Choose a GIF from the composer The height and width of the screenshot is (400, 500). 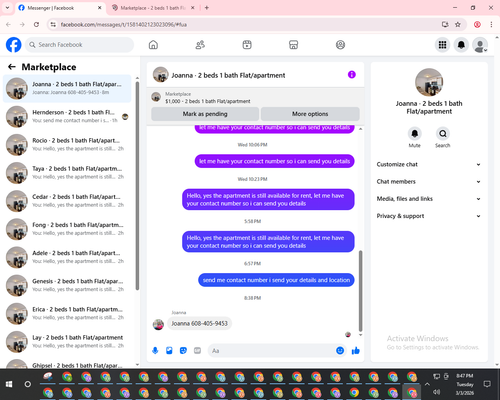point(197,351)
